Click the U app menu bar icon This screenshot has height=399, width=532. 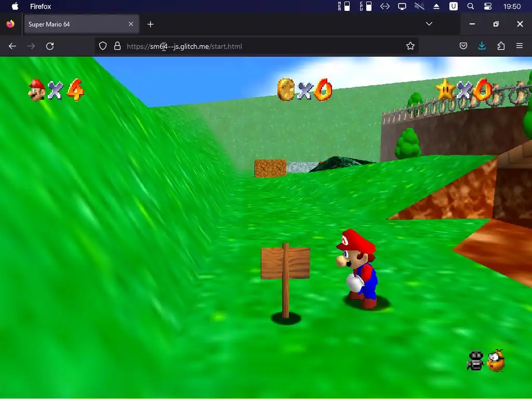tap(453, 6)
